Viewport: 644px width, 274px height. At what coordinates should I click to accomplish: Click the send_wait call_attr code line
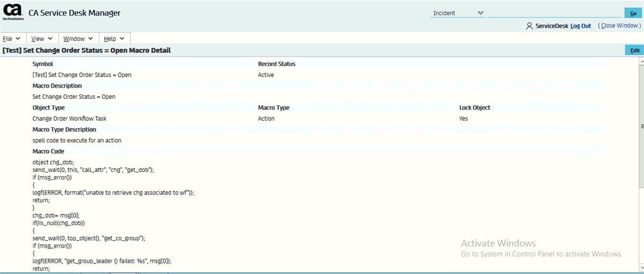(x=93, y=170)
